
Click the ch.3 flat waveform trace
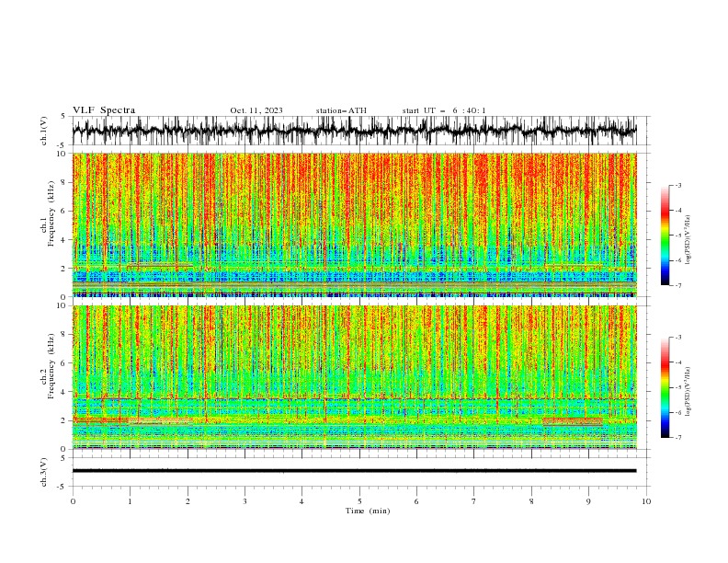[x=354, y=471]
